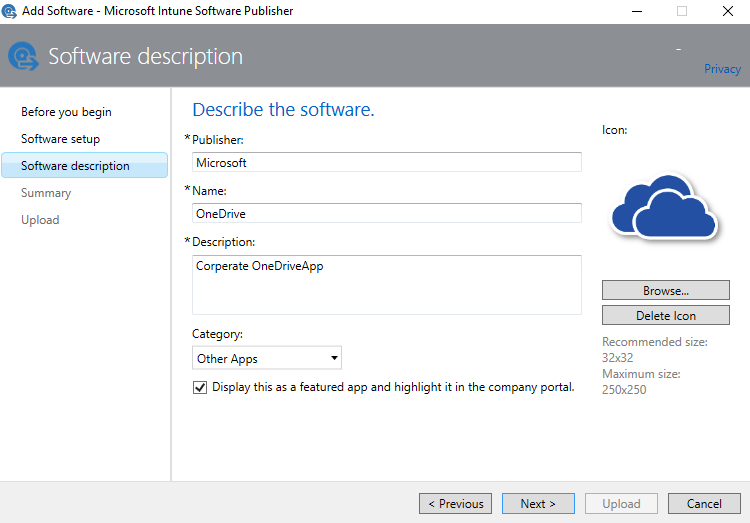Click into the Description text area
This screenshot has height=523, width=750.
[x=386, y=285]
